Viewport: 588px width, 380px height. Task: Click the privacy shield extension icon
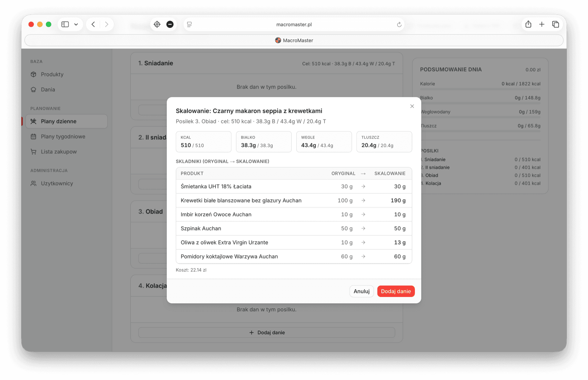[157, 24]
